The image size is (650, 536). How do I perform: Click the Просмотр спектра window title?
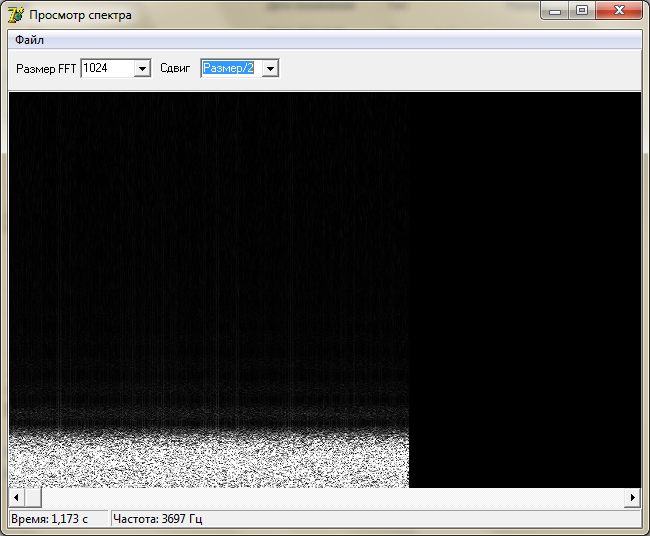click(80, 15)
